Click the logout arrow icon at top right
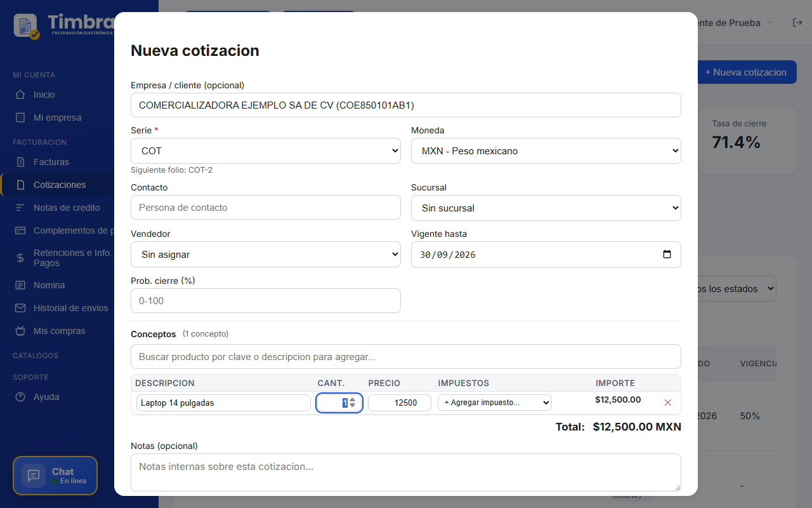This screenshot has height=508, width=812. pyautogui.click(x=797, y=22)
